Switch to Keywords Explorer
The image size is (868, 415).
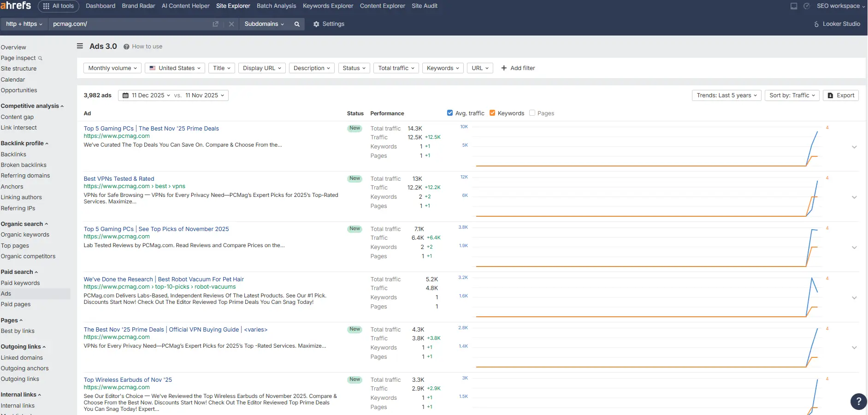pos(328,6)
